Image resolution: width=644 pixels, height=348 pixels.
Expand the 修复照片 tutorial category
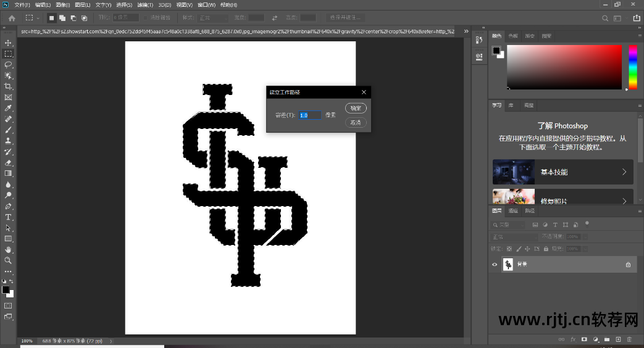pyautogui.click(x=562, y=197)
